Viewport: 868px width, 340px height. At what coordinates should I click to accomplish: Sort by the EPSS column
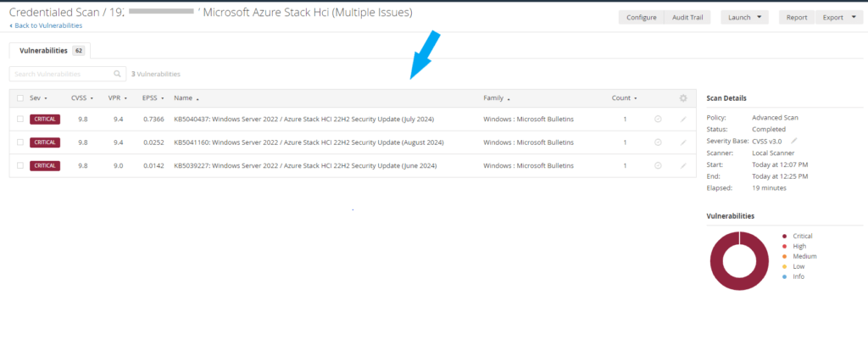pyautogui.click(x=153, y=98)
